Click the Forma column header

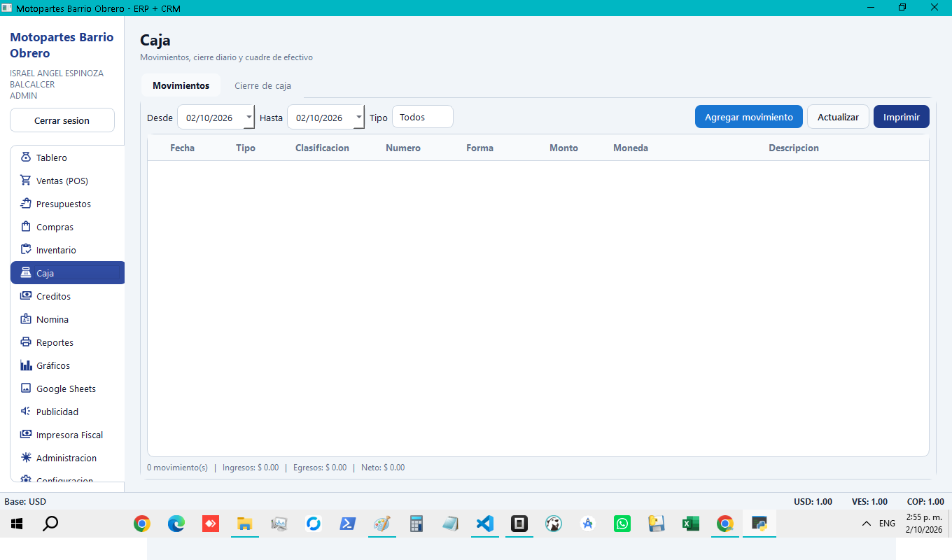tap(479, 148)
